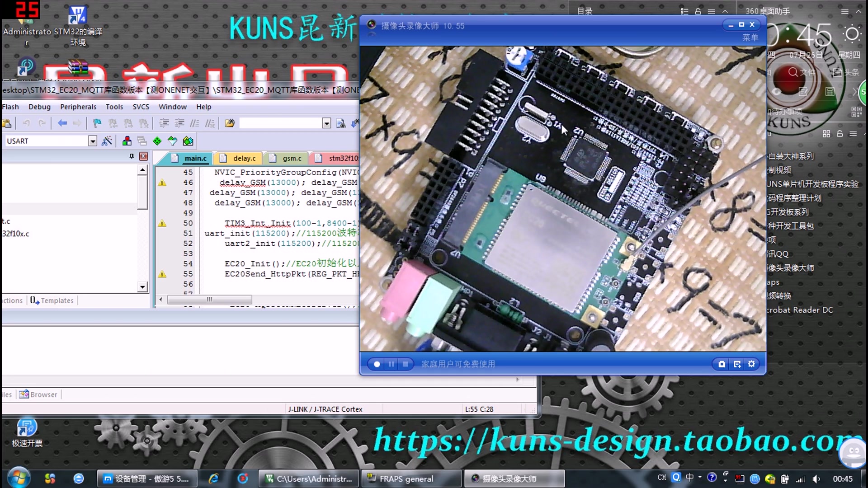
Task: Open the 菜单 menu in camera recorder
Action: click(750, 38)
